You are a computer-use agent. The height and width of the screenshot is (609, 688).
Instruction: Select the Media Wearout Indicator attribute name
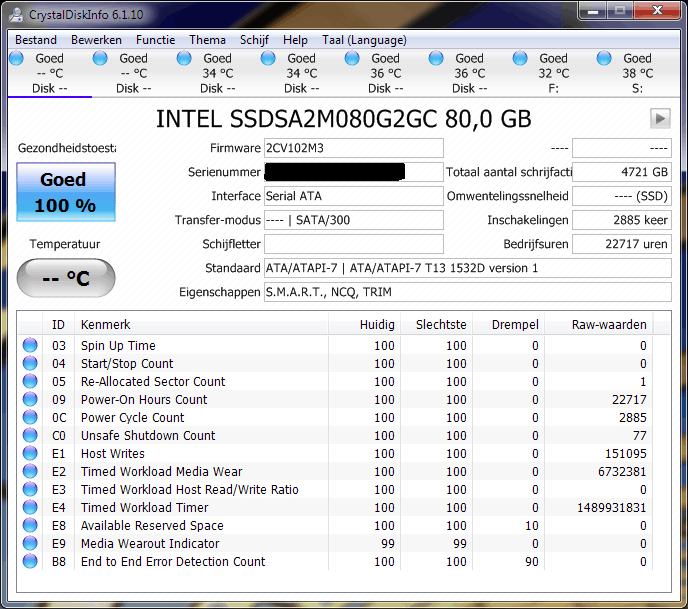[150, 543]
